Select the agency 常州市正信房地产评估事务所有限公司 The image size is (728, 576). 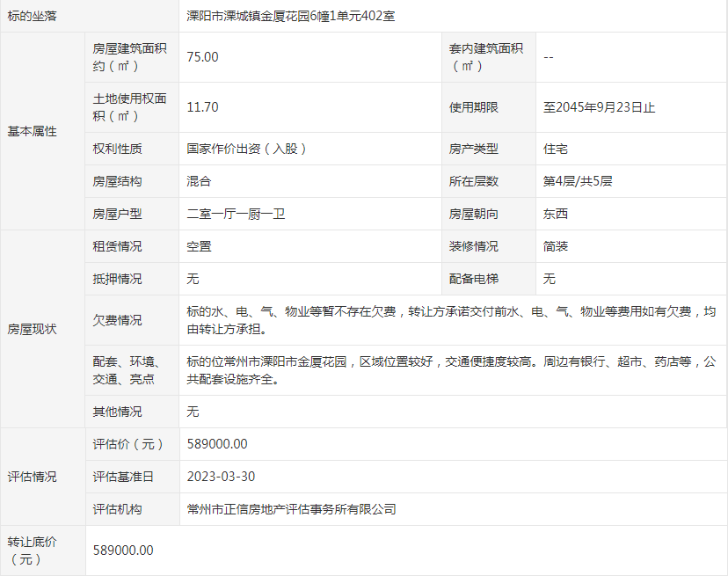[x=292, y=509]
